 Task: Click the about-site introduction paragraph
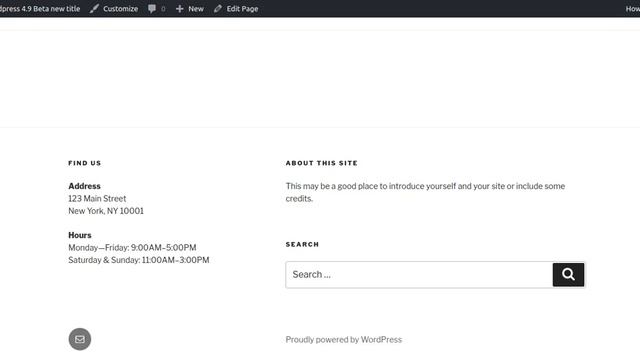[x=425, y=192]
